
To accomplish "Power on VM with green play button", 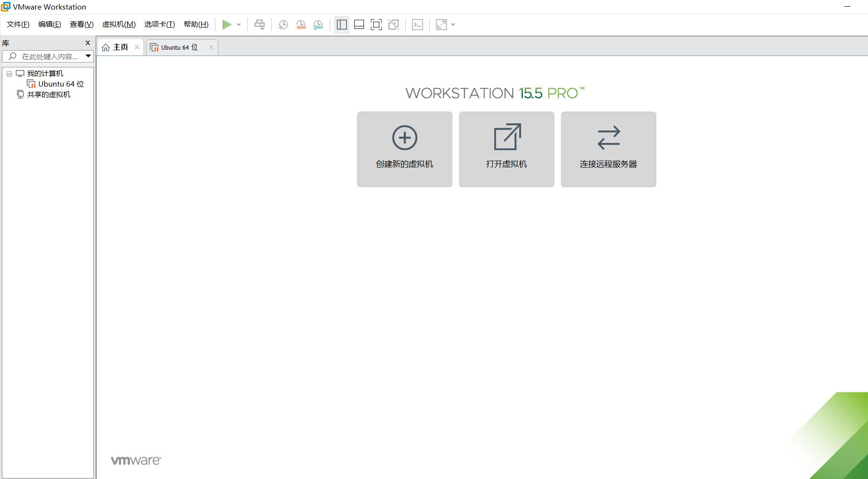I will click(227, 24).
